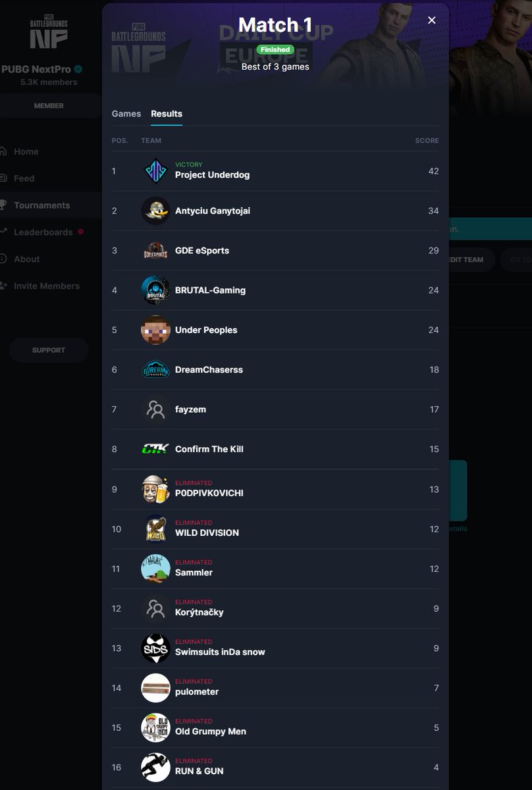Click the fayzem default team avatar

[x=155, y=409]
